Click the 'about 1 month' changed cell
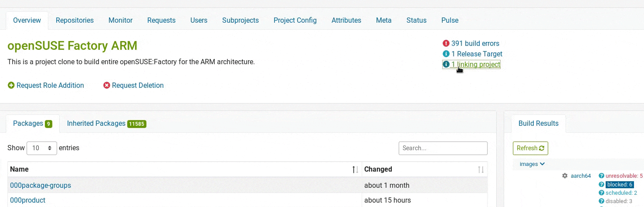The image size is (644, 207). pos(424,185)
